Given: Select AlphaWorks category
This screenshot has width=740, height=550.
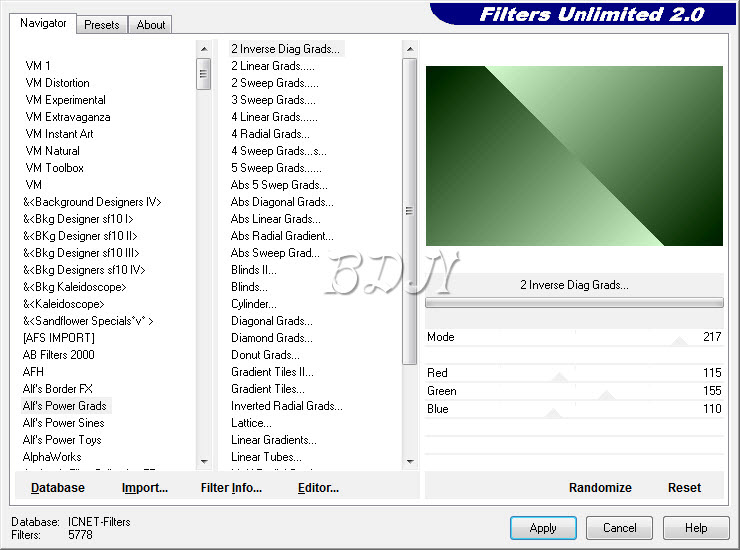Looking at the screenshot, I should click(x=52, y=457).
